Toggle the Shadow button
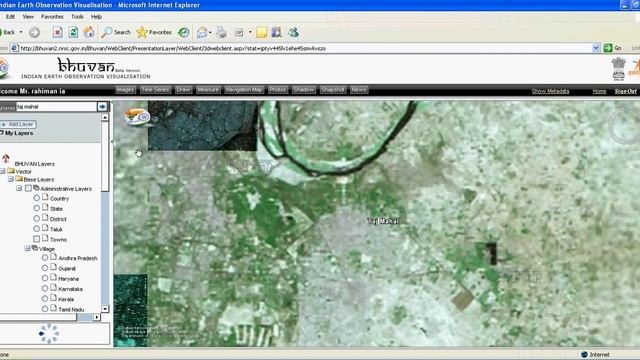This screenshot has height=360, width=640. tap(304, 90)
